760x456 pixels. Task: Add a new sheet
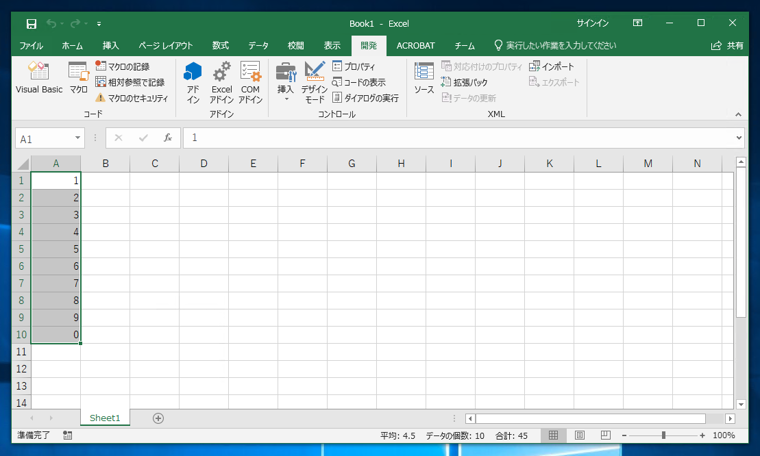(158, 418)
